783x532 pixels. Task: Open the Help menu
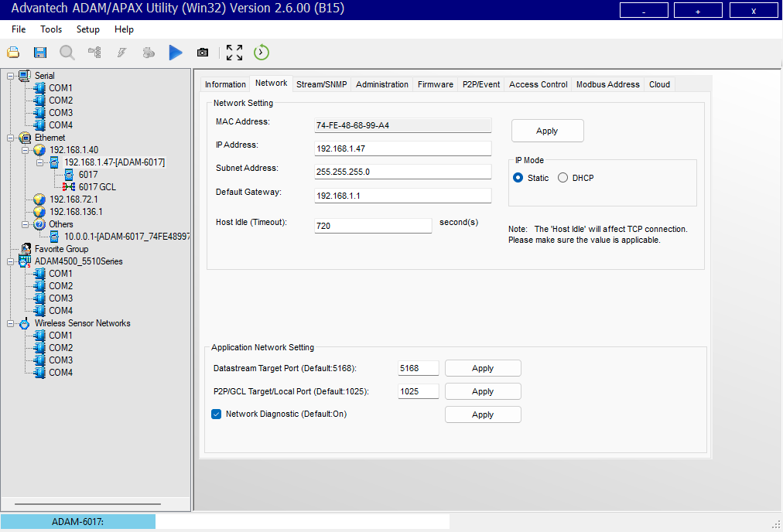click(x=124, y=29)
